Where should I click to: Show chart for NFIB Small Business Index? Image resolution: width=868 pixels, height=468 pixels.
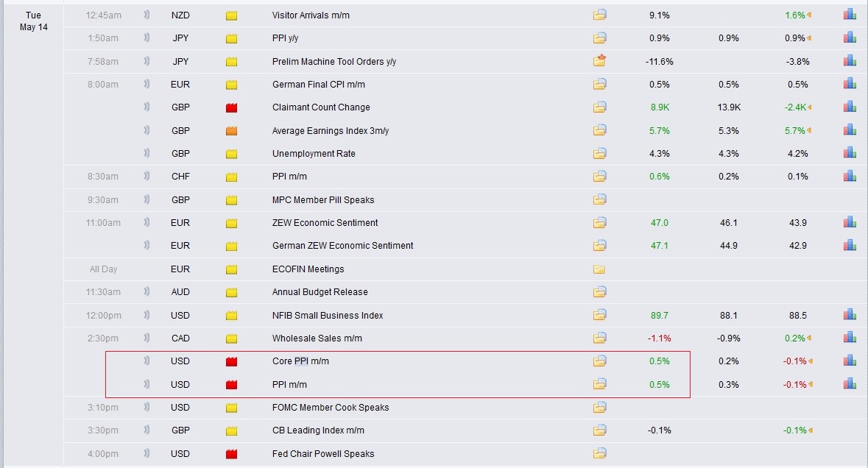850,315
